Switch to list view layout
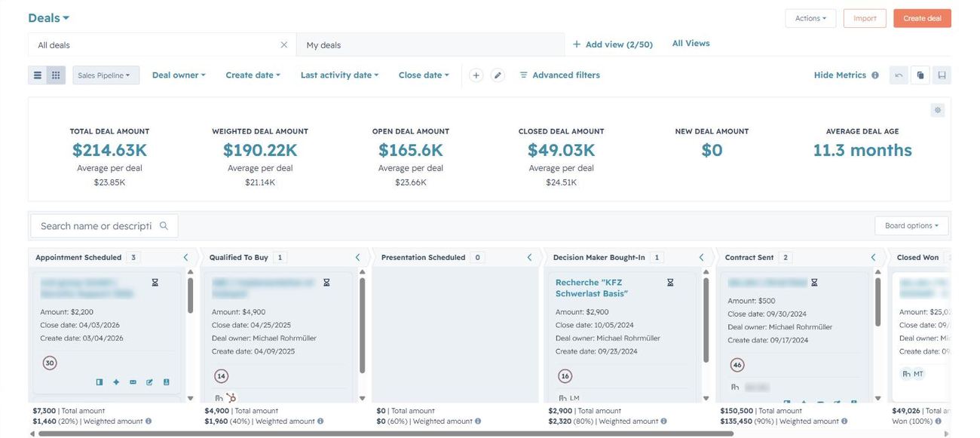This screenshot has height=438, width=980. (x=38, y=75)
